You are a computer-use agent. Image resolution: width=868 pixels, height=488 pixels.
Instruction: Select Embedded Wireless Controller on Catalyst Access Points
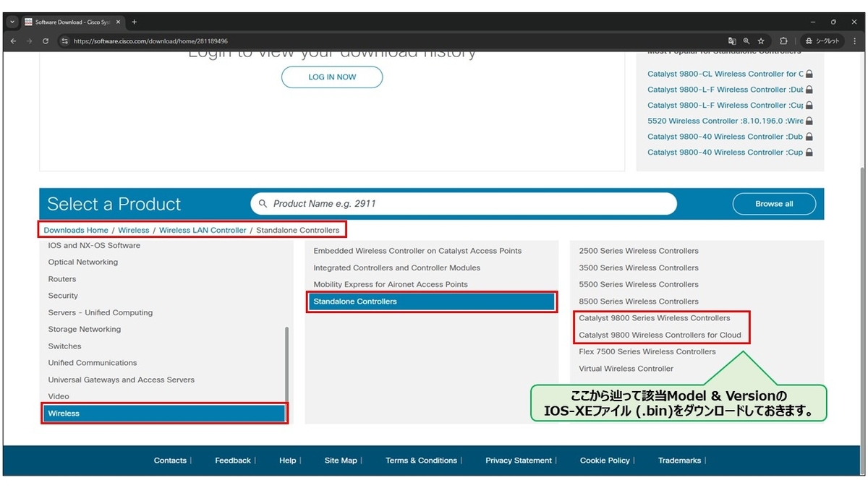click(417, 251)
